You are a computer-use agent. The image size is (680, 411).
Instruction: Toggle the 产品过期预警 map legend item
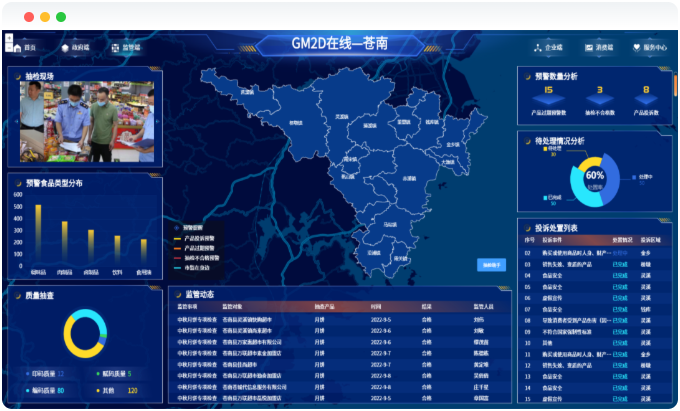[200, 248]
